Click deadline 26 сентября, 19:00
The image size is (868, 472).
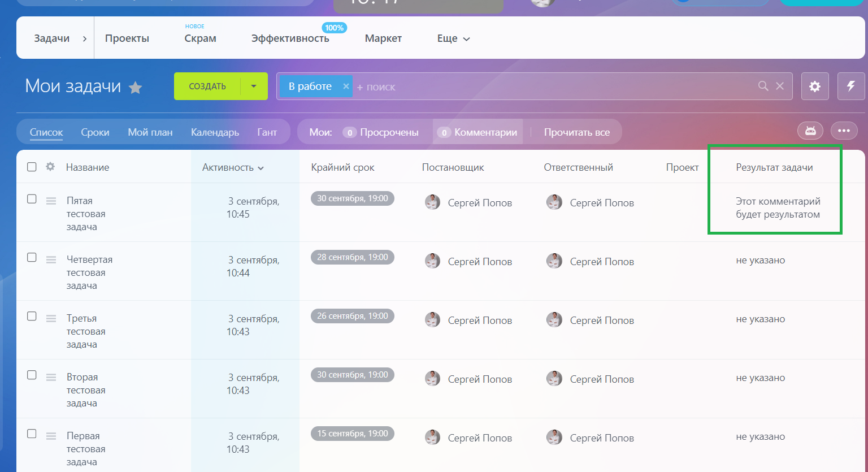click(x=353, y=316)
